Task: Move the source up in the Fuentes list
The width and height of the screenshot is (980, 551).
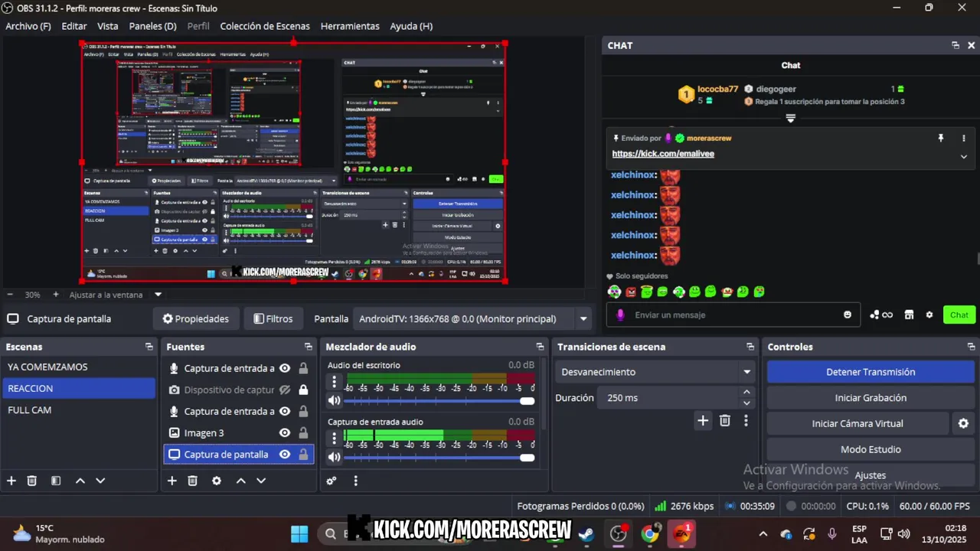Action: [241, 481]
